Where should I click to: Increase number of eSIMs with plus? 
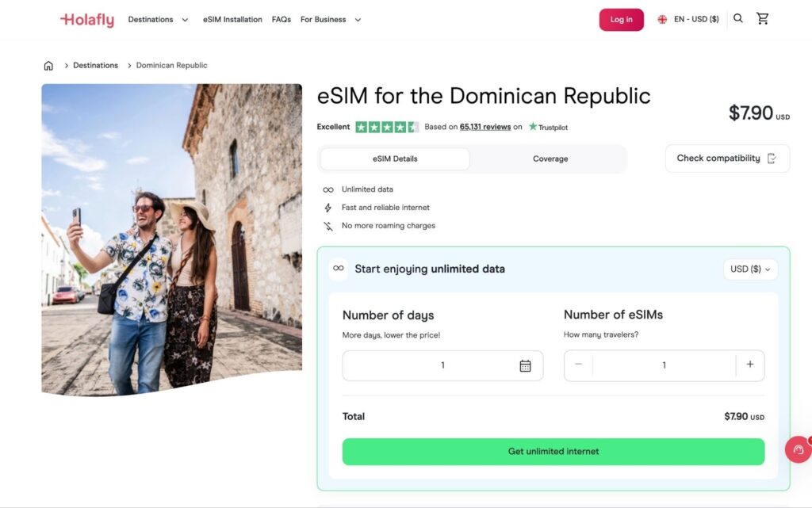[x=749, y=365]
